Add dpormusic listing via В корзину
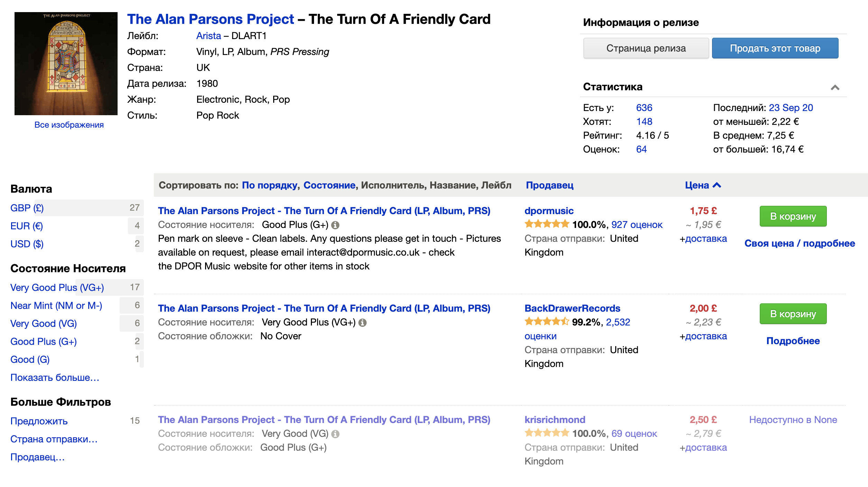Image resolution: width=868 pixels, height=487 pixels. point(793,216)
